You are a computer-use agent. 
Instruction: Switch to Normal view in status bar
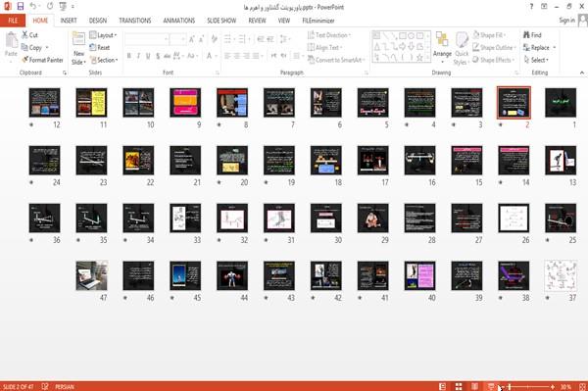pyautogui.click(x=443, y=386)
